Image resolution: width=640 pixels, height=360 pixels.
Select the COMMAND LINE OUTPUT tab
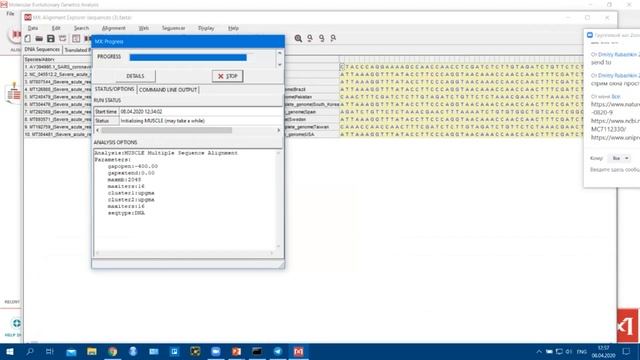[168, 89]
